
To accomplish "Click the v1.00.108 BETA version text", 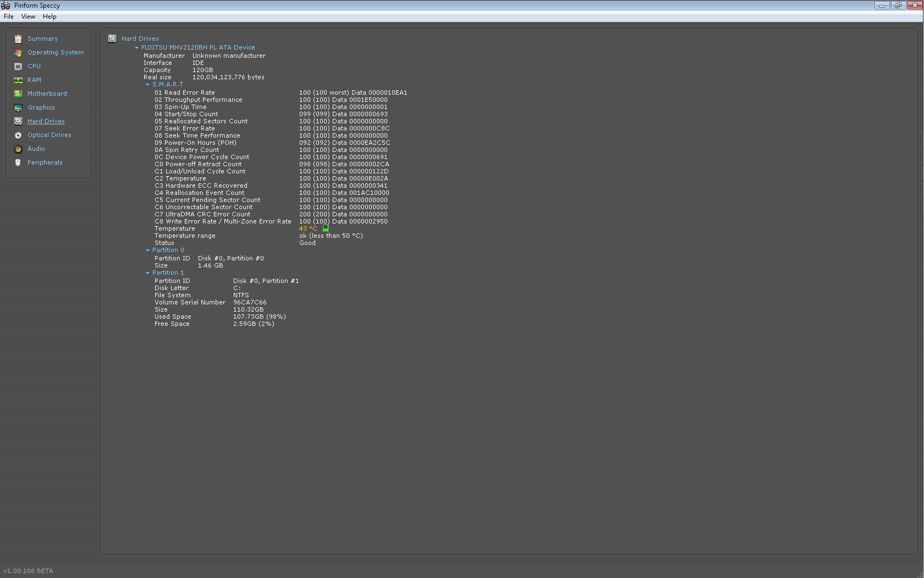I will [x=29, y=571].
